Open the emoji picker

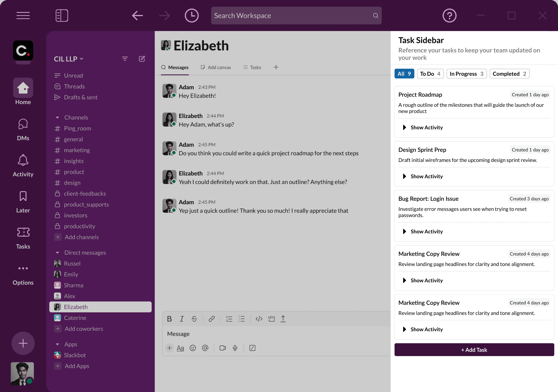pos(193,348)
